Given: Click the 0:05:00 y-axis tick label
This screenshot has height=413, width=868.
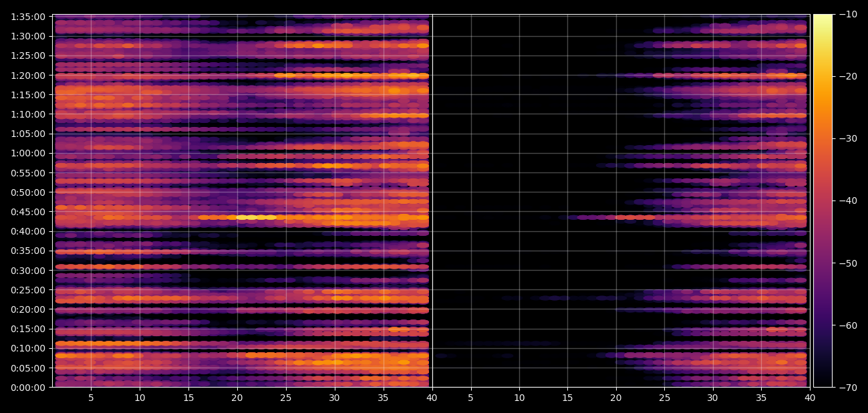Looking at the screenshot, I should click(x=28, y=368).
